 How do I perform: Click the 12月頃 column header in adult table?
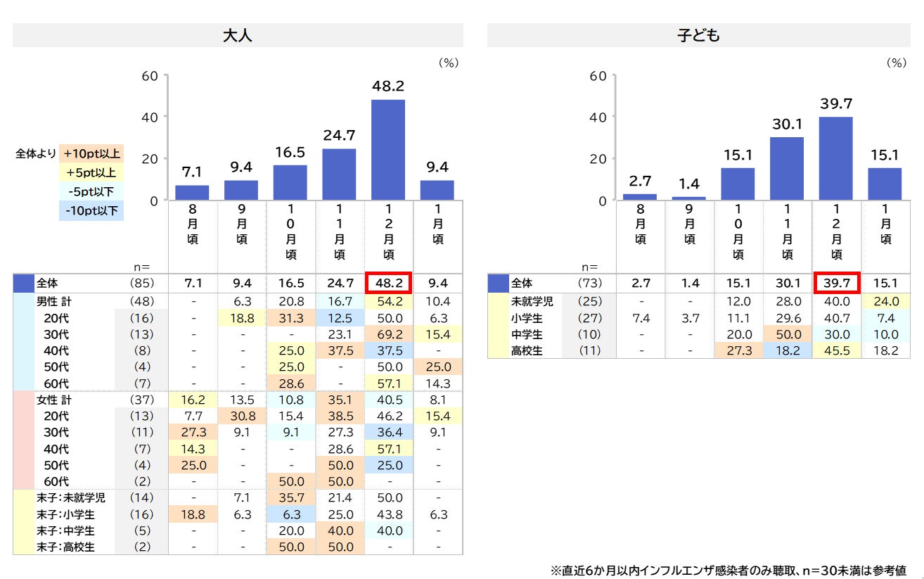(x=388, y=232)
